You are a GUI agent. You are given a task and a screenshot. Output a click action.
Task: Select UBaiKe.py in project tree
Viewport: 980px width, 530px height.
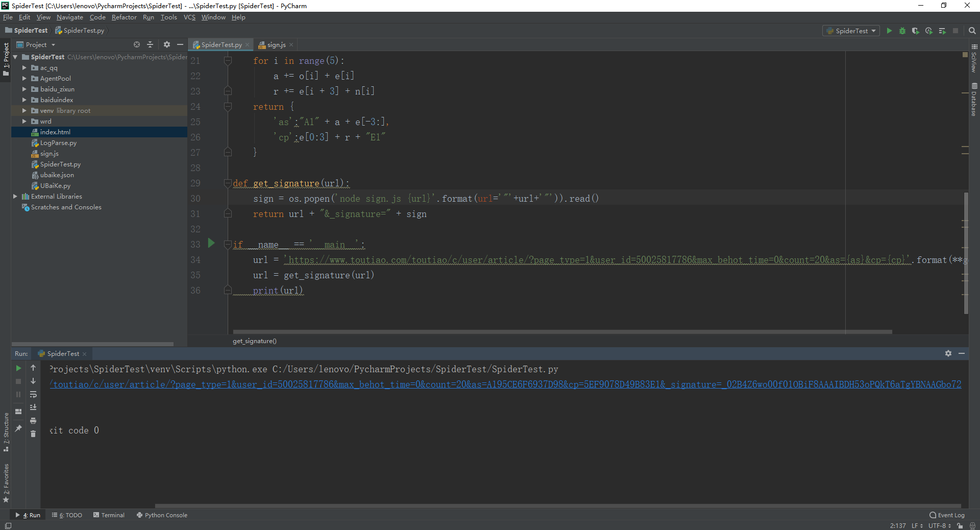99,186
